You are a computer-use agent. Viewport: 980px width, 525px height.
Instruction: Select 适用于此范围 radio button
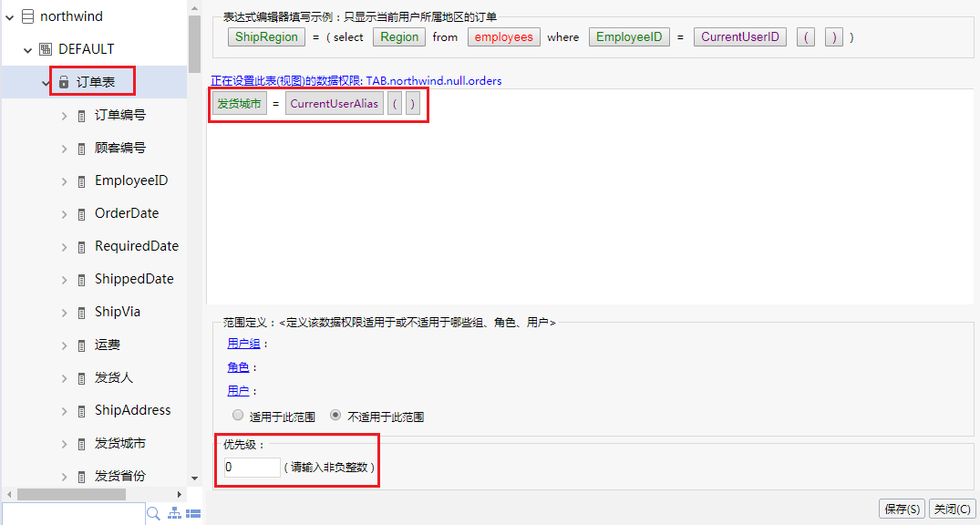pos(238,415)
